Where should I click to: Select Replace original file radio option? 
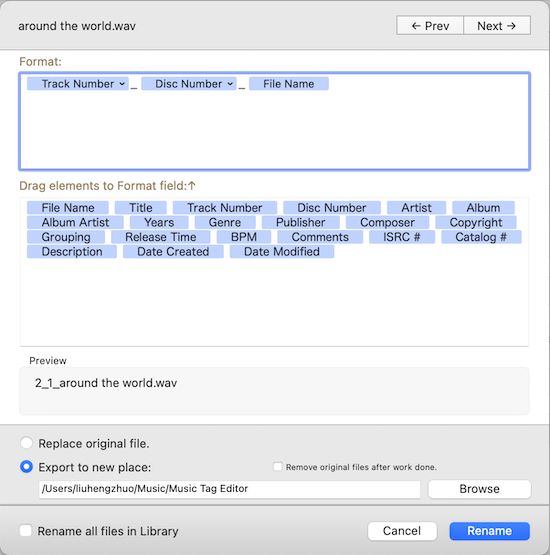click(x=27, y=443)
